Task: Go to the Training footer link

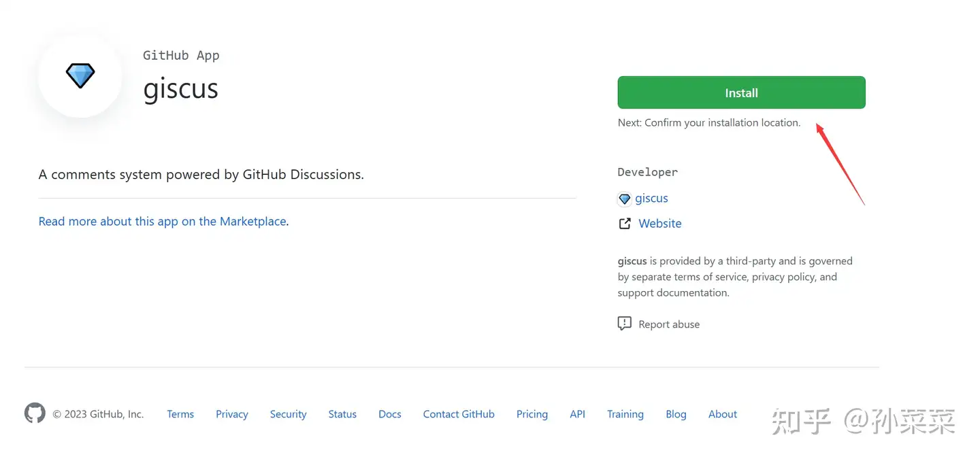Action: click(625, 414)
